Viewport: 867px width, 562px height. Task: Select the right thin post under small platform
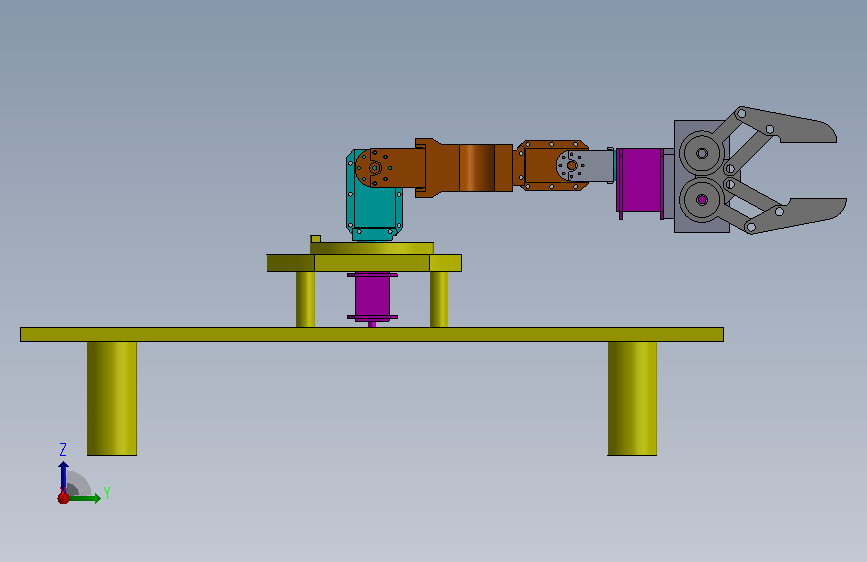coord(439,299)
